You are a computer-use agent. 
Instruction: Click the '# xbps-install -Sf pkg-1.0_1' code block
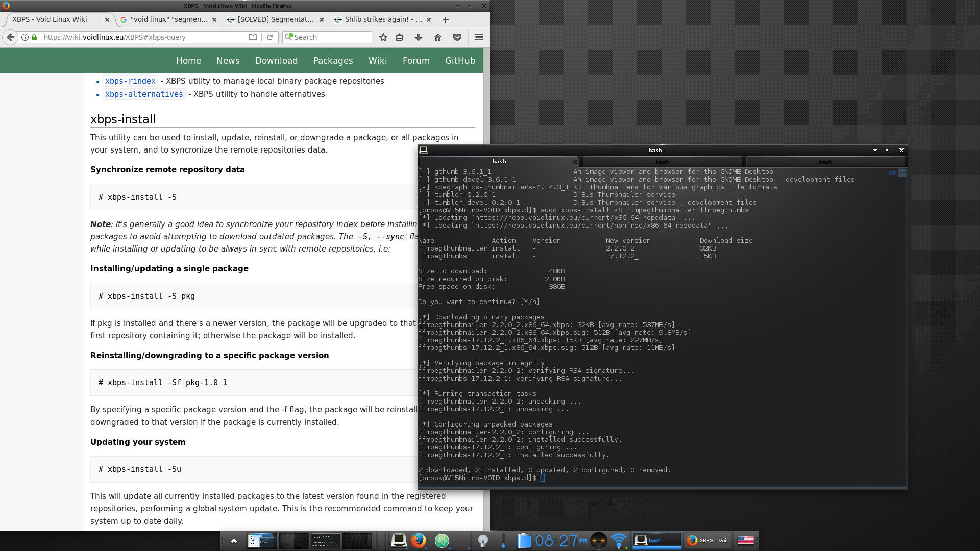(254, 383)
